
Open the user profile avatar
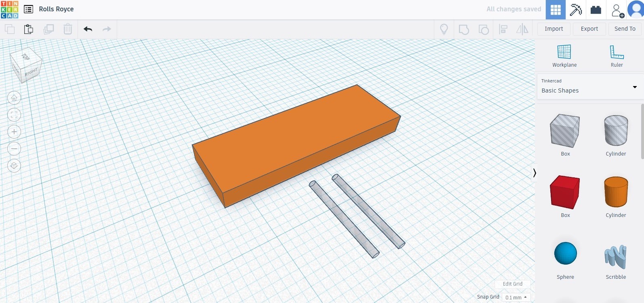point(636,10)
